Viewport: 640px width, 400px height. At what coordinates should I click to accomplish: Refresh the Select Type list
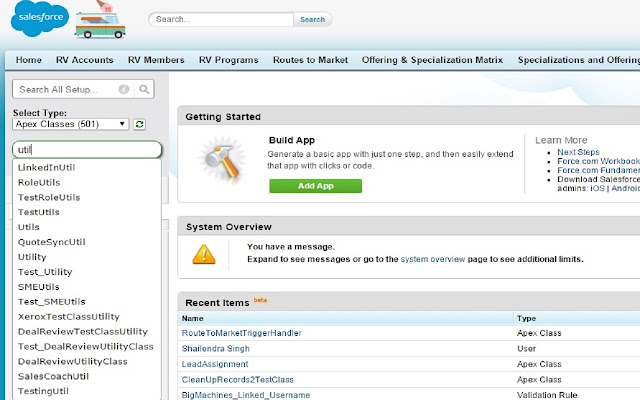pyautogui.click(x=139, y=124)
